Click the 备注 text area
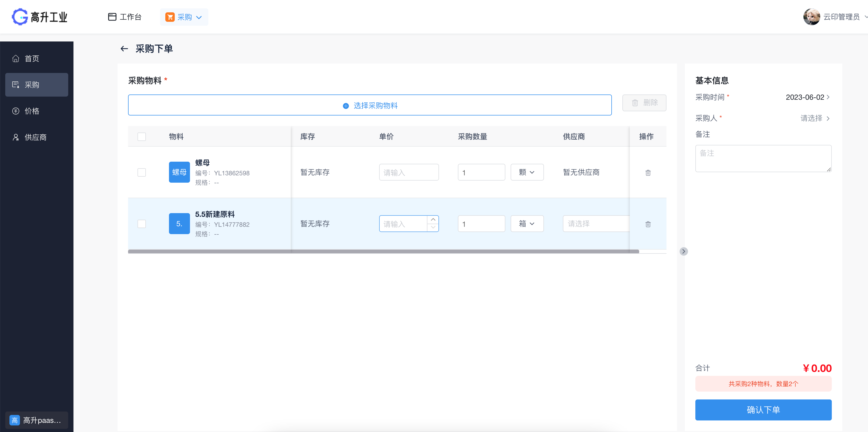This screenshot has height=432, width=868. tap(763, 159)
